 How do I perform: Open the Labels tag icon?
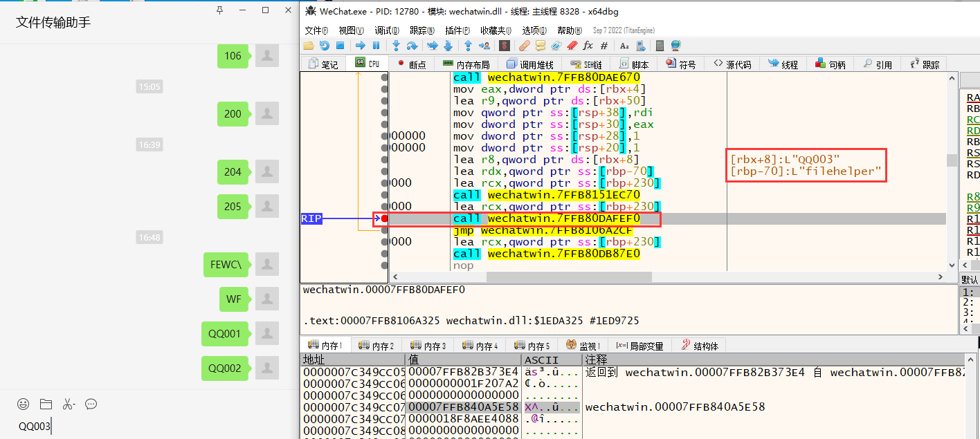(556, 46)
